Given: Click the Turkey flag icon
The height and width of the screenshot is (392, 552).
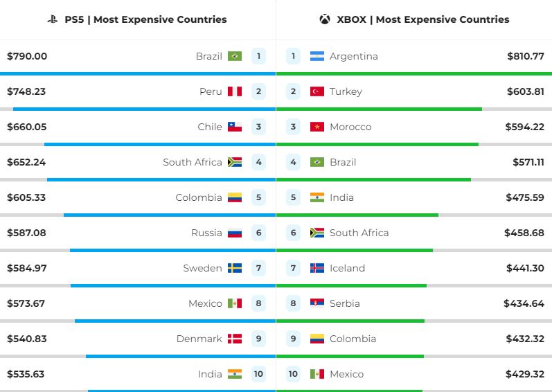Looking at the screenshot, I should tap(317, 91).
